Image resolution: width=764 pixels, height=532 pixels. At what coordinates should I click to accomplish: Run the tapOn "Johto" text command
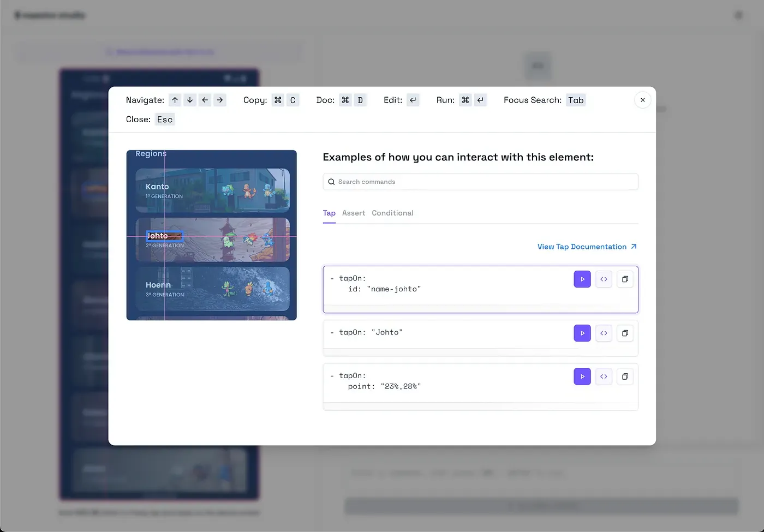click(582, 333)
